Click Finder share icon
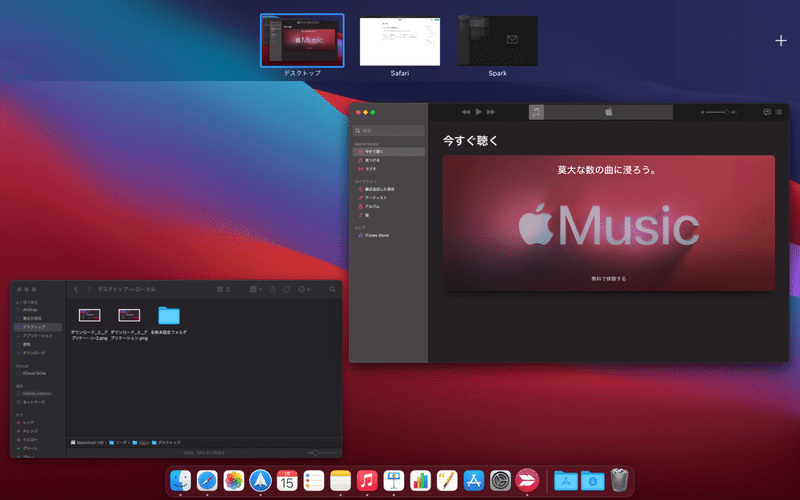The height and width of the screenshot is (500, 800). coord(273,289)
